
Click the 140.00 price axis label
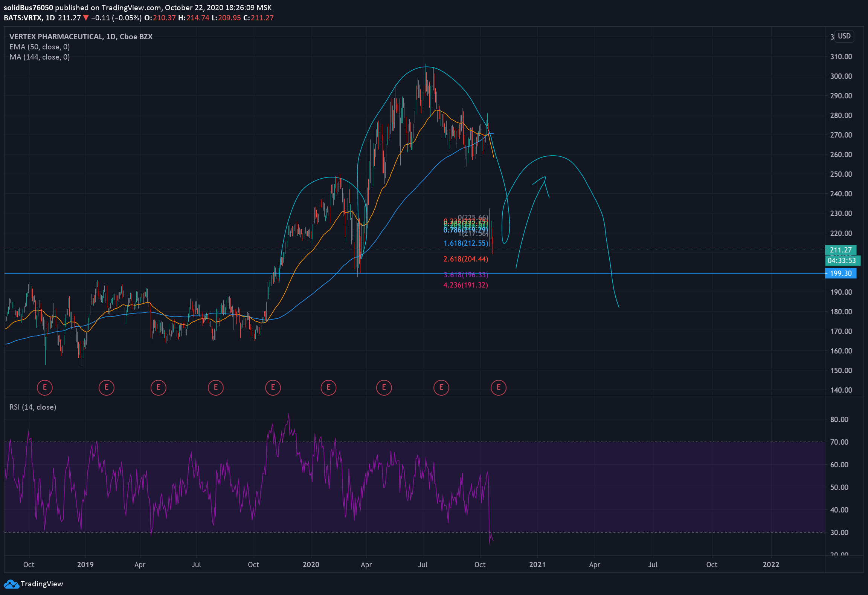click(841, 390)
